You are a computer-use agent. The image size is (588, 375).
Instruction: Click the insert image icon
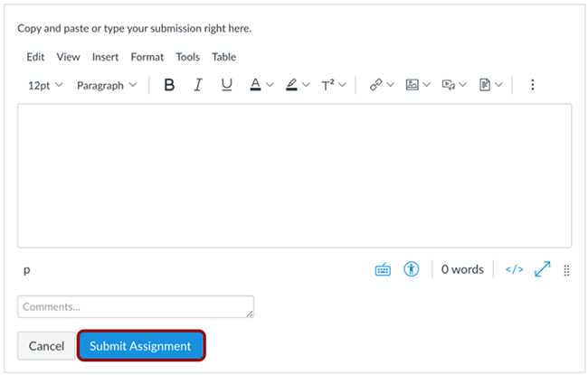(x=413, y=85)
